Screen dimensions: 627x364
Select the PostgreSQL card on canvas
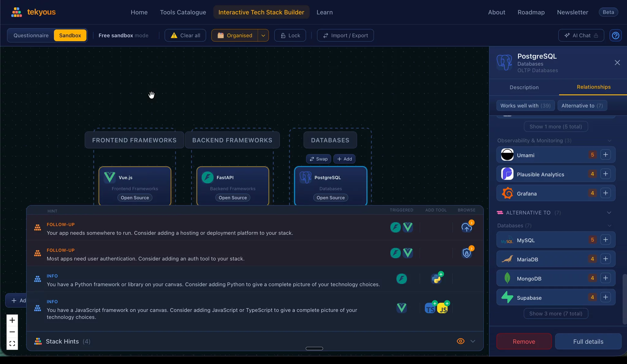(x=331, y=186)
